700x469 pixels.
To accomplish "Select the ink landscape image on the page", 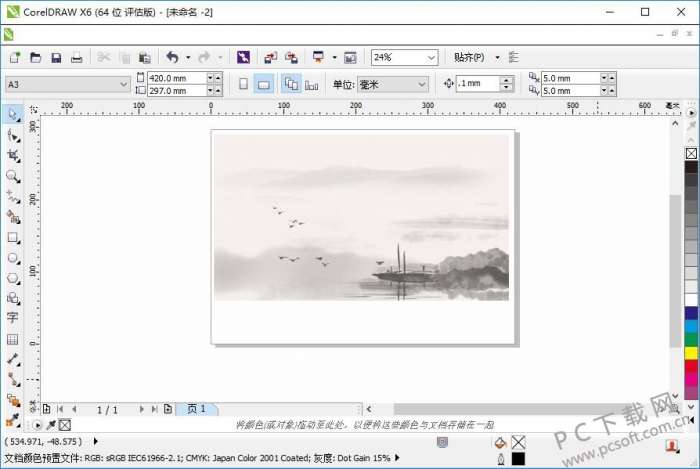I will pos(361,217).
